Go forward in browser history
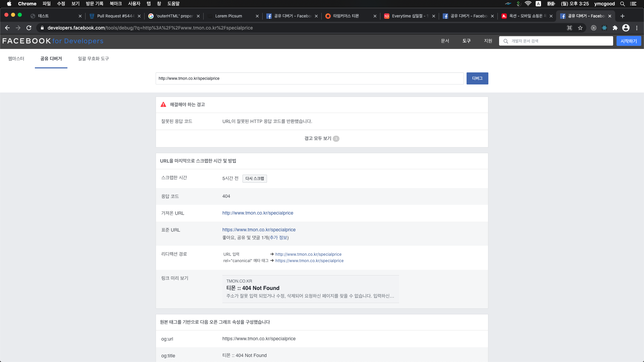 18,28
